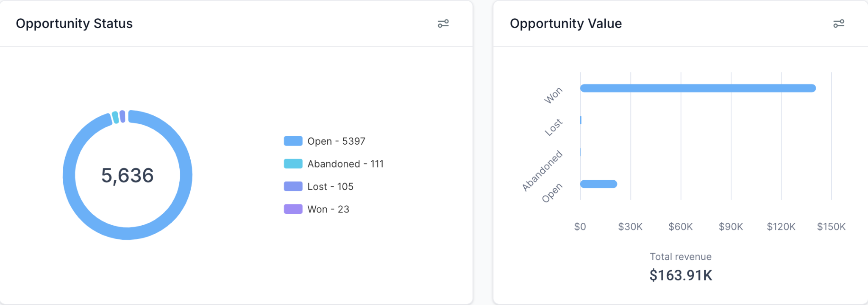Select the Lost bar in the chart
868x305 pixels.
[581, 120]
